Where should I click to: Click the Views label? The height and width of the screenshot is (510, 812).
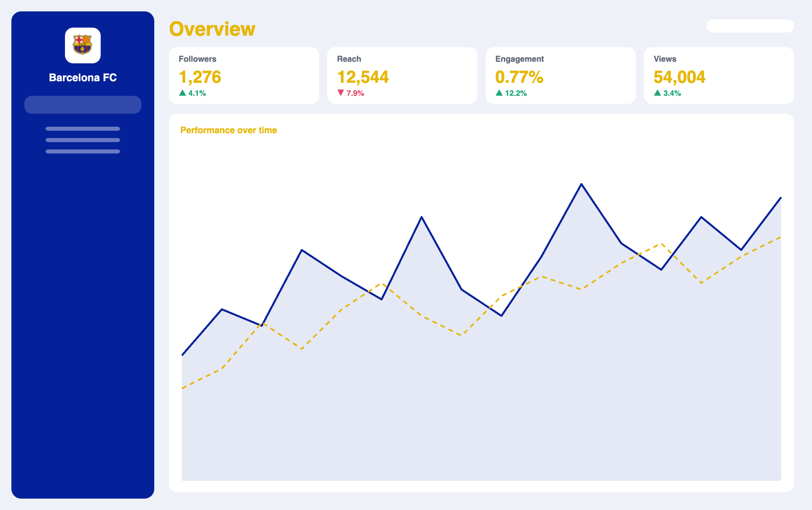[x=665, y=59]
